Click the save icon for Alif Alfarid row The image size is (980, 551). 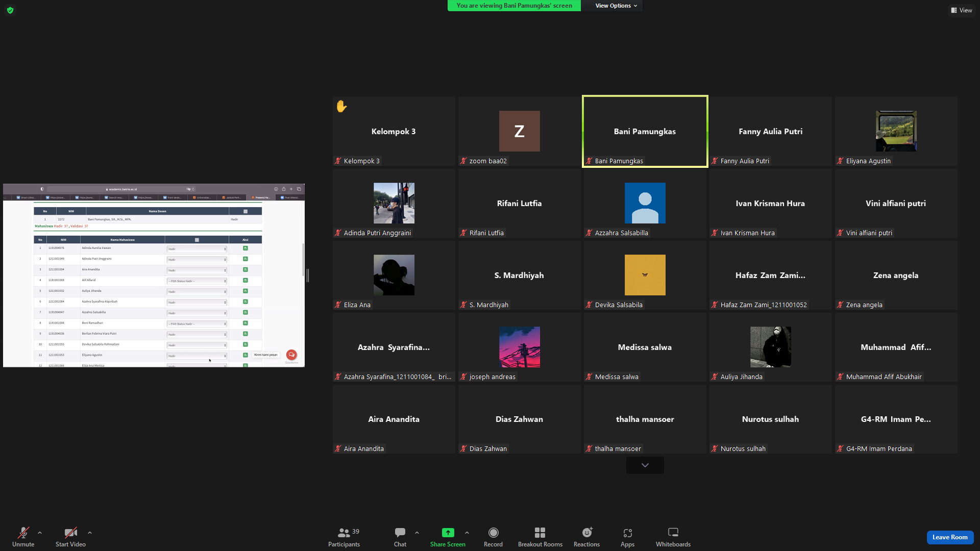point(246,281)
